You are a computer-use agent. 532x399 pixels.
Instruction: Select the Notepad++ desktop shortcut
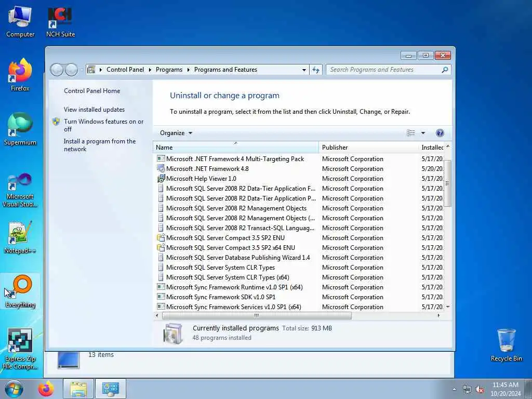click(x=20, y=237)
